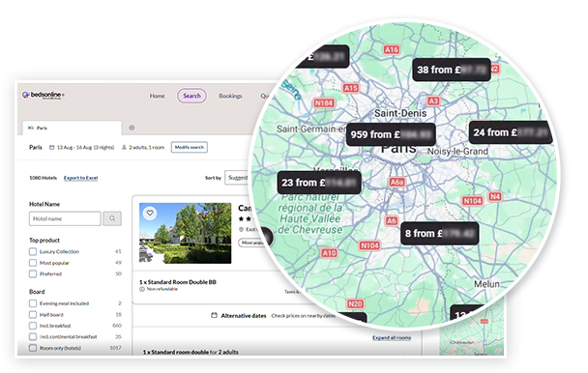Screen dimensions: 588x373
Task: Click the A3 road badge on map
Action: click(433, 100)
